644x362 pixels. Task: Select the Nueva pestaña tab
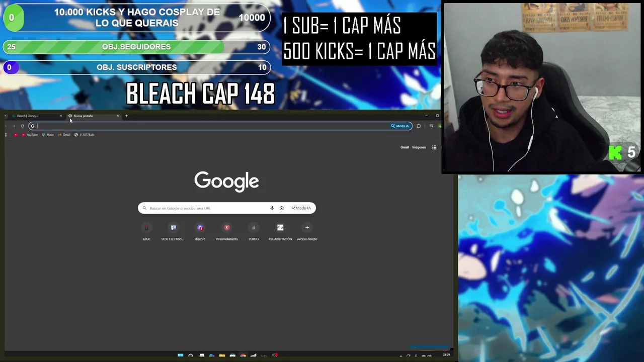tap(93, 116)
